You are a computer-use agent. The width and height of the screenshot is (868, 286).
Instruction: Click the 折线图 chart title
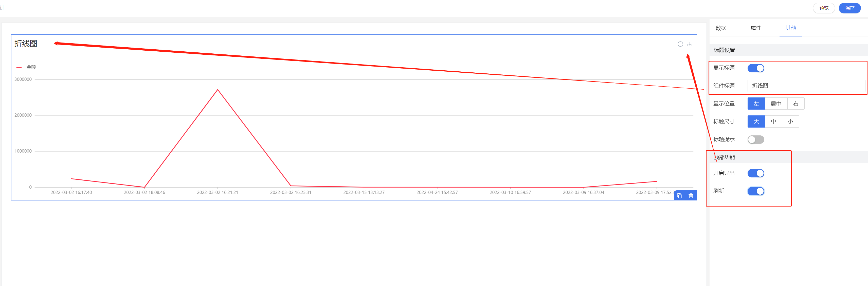click(26, 44)
